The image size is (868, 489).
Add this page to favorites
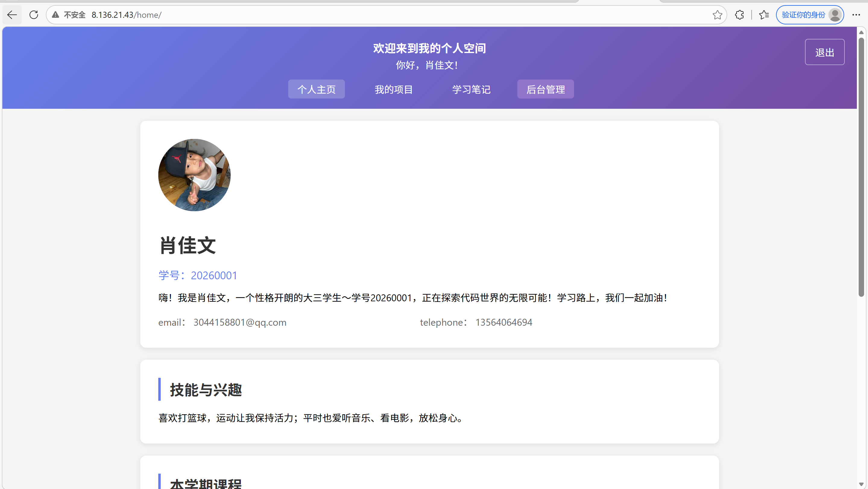[717, 15]
